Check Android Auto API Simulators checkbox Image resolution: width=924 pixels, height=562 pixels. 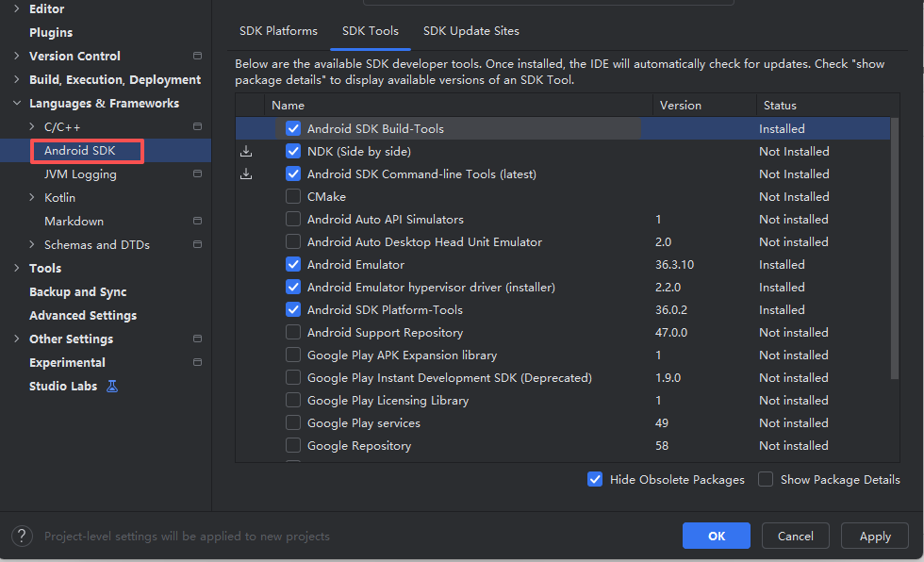tap(293, 219)
